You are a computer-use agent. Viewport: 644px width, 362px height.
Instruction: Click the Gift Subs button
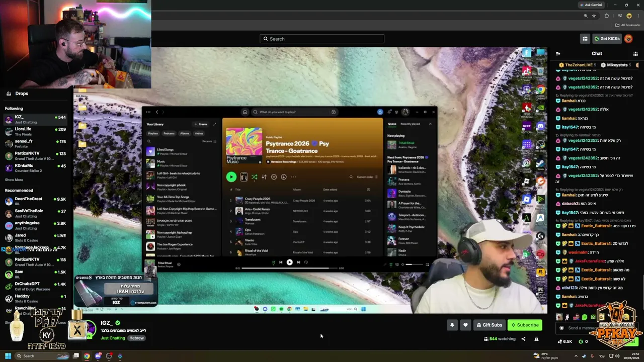coord(489,325)
